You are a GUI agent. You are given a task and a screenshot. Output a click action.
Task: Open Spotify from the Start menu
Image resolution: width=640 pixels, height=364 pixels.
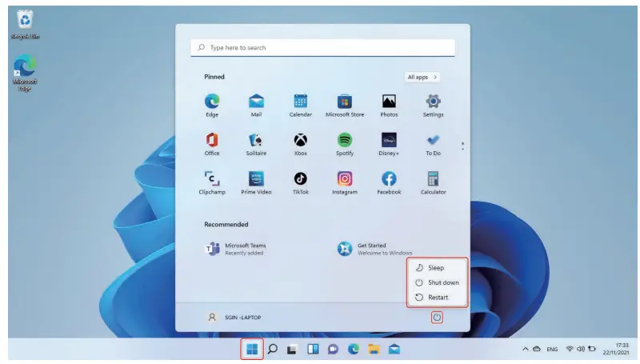point(345,144)
